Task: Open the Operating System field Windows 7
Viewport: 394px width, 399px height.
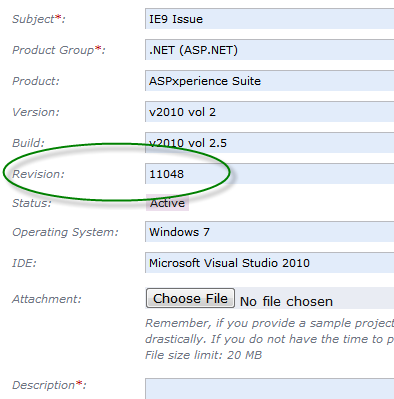Action: pyautogui.click(x=270, y=232)
